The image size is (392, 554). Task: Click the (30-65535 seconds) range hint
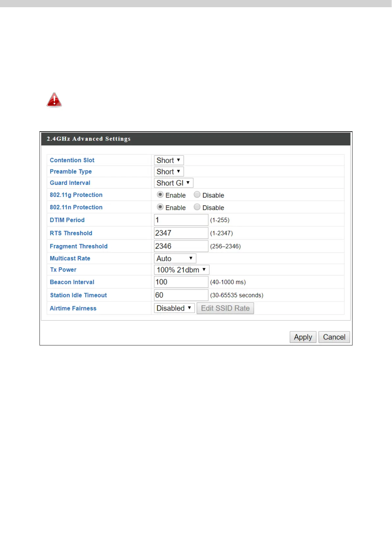coord(237,295)
